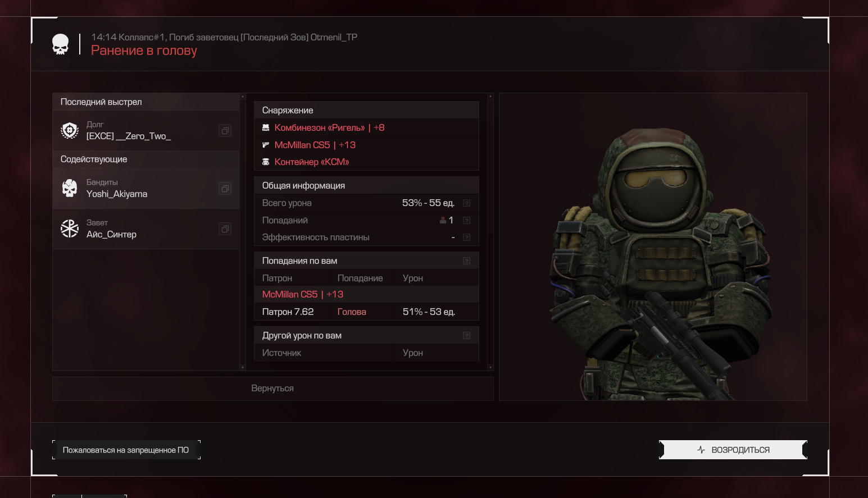Open help icon for Эффективность пластины
The width and height of the screenshot is (868, 498).
466,237
